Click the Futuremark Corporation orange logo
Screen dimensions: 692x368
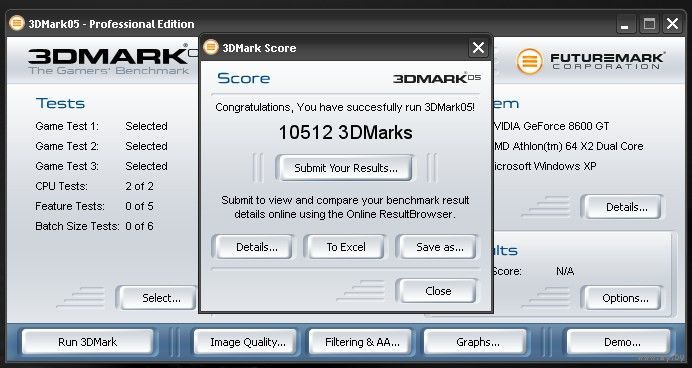[x=530, y=61]
